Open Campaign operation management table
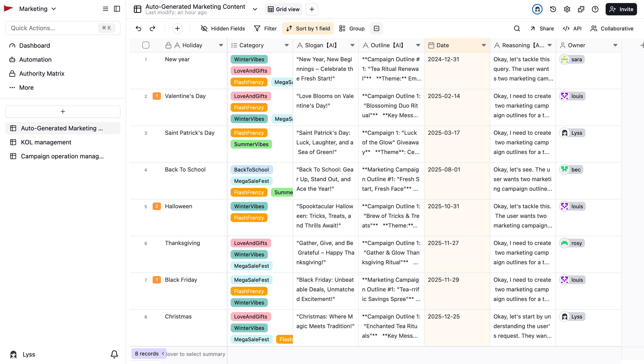This screenshot has width=644, height=364. [x=63, y=156]
